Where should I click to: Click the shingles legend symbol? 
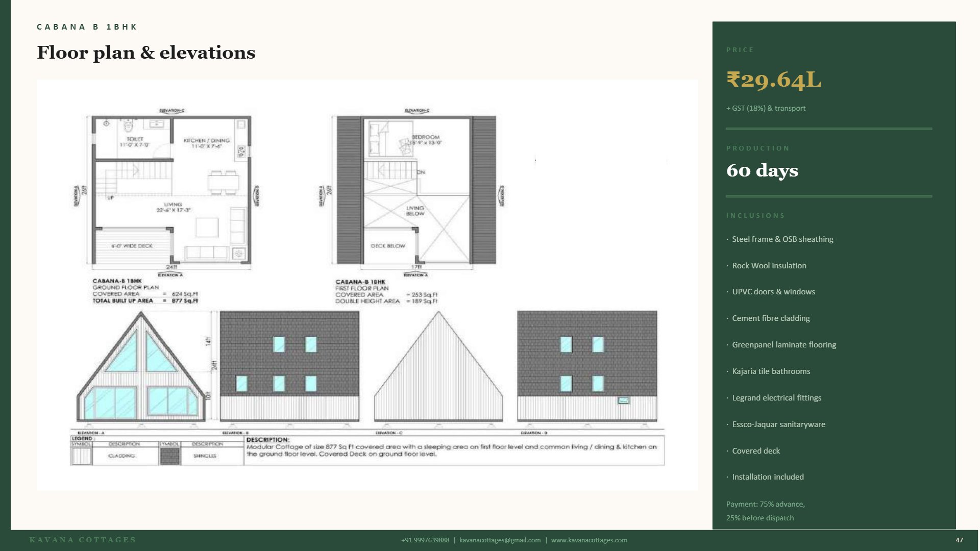point(169,456)
